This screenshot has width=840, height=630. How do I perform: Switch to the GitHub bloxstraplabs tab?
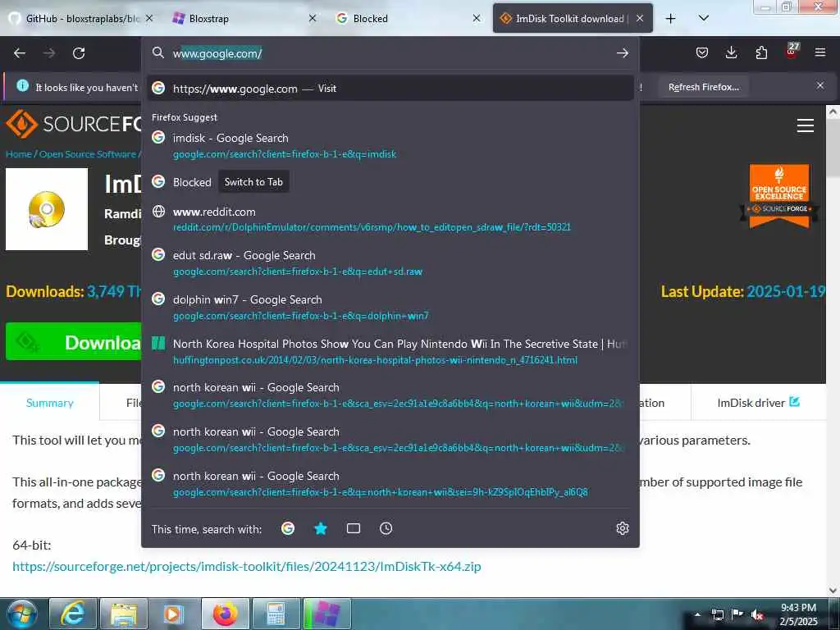pos(80,18)
